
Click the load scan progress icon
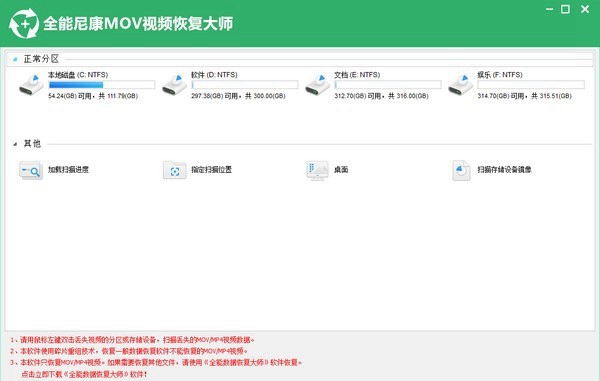coord(31,170)
